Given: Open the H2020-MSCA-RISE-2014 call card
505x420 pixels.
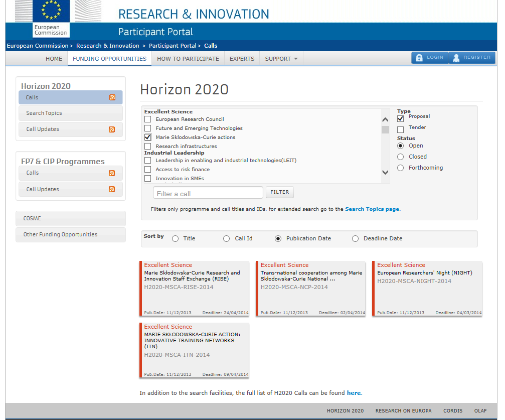Looking at the screenshot, I should click(194, 289).
